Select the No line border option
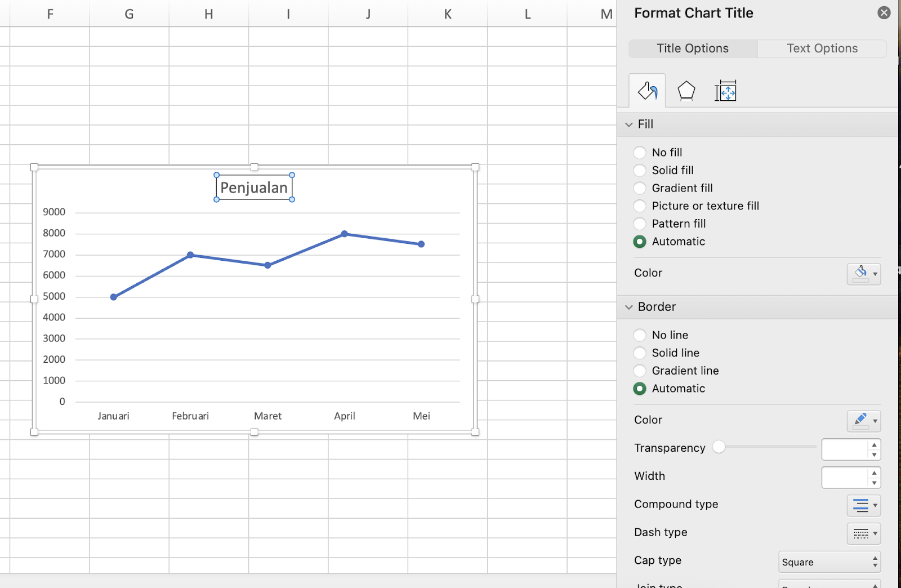This screenshot has height=588, width=901. coord(640,335)
